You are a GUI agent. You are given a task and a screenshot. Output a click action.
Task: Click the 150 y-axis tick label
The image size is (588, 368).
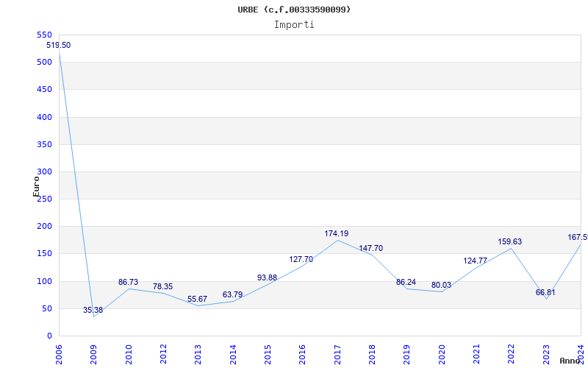44,254
